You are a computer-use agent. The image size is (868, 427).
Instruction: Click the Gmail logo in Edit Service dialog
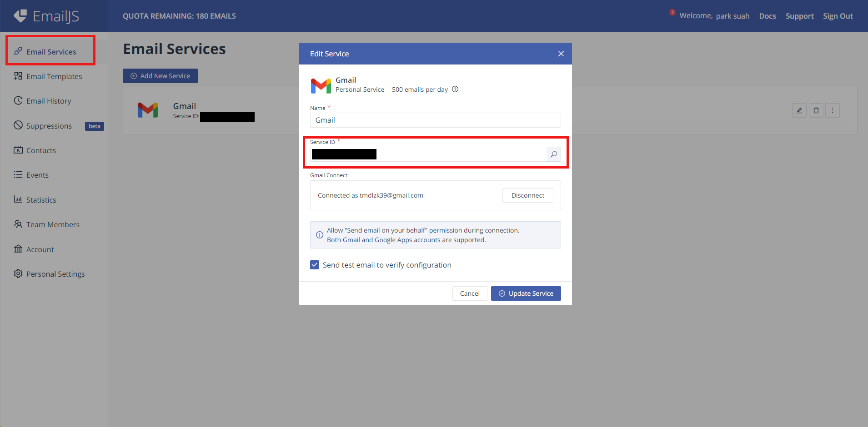coord(321,85)
